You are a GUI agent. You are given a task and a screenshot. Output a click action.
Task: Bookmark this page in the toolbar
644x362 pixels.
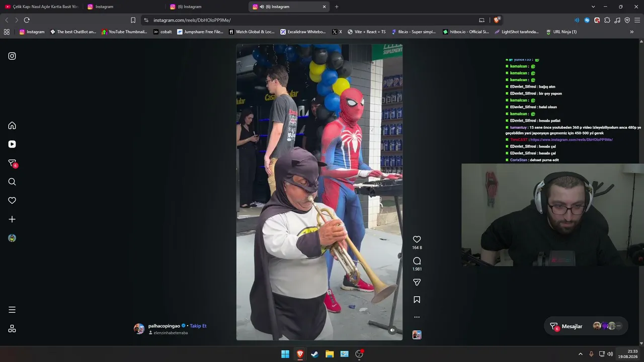pyautogui.click(x=133, y=20)
